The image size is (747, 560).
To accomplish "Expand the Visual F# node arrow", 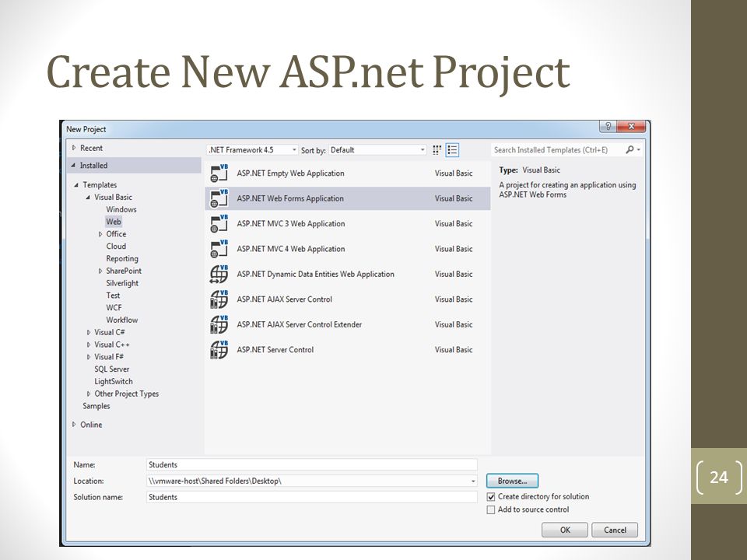I will tap(88, 357).
